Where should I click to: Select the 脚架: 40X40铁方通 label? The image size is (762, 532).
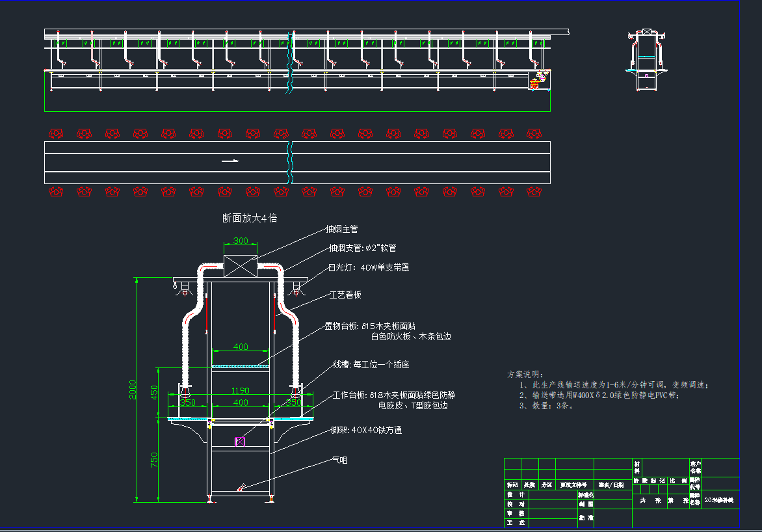click(x=366, y=430)
